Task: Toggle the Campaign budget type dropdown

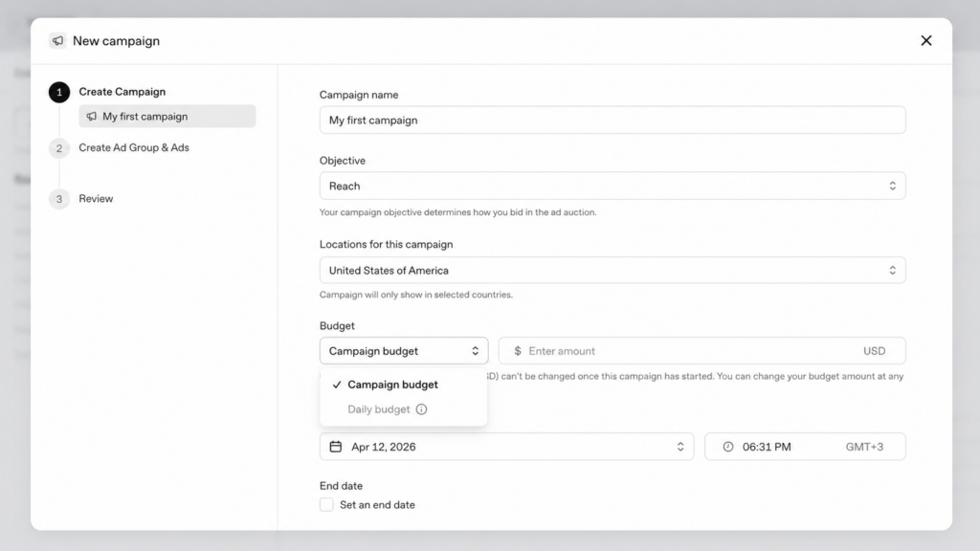Action: tap(404, 351)
